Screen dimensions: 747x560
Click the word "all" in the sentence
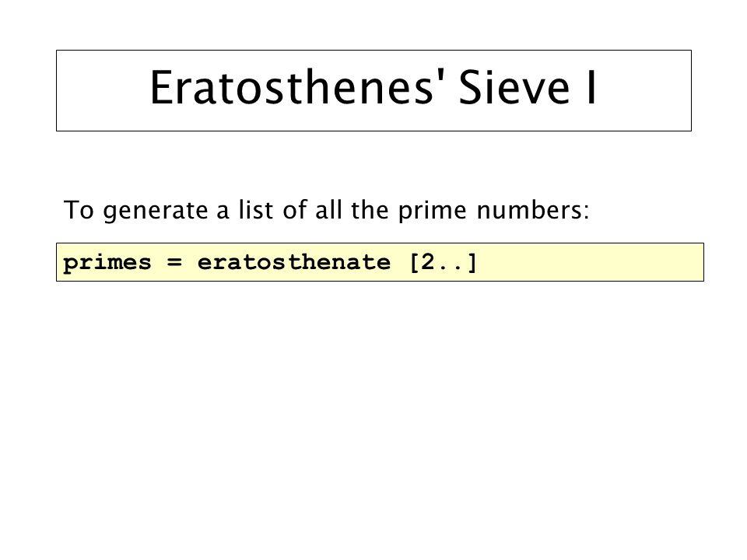click(x=328, y=209)
